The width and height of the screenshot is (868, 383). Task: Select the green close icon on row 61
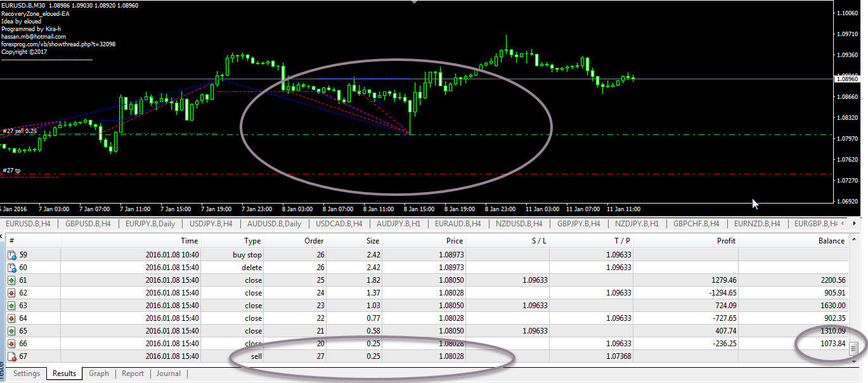[11, 280]
